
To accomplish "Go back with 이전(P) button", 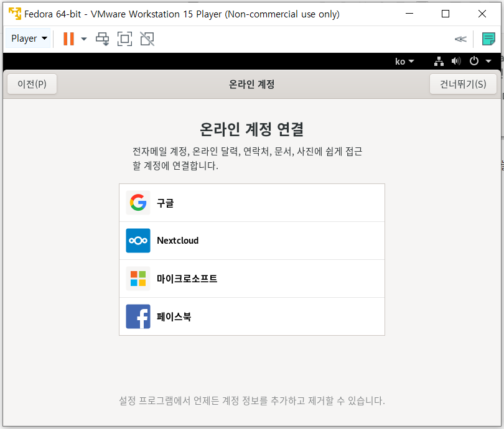I will [x=32, y=84].
